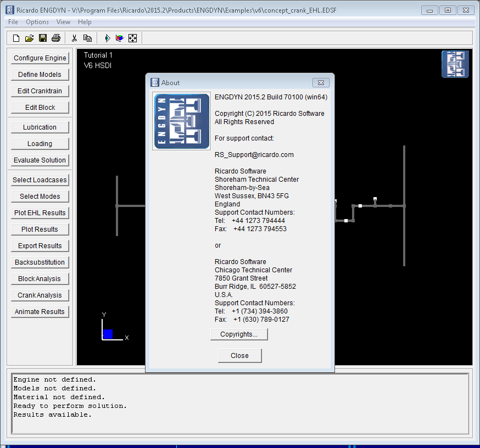Click the Select Loadcases button
Viewport: 480px width, 448px height.
pos(40,180)
